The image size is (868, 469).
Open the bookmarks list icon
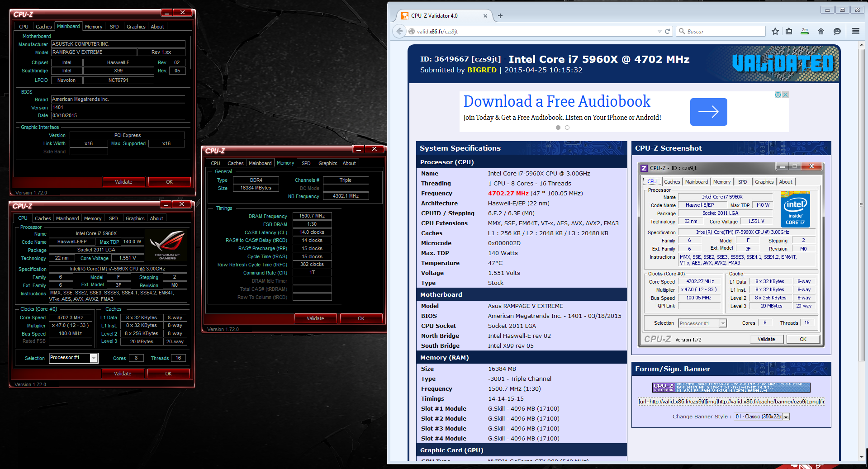pos(789,31)
